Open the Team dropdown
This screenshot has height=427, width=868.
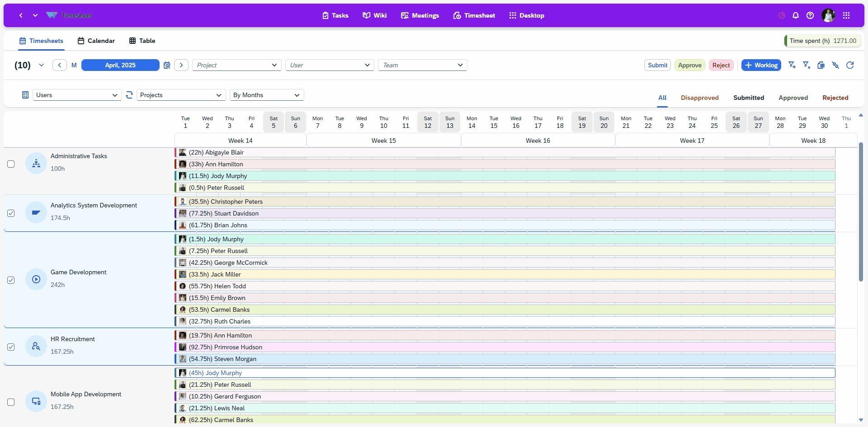tap(422, 65)
